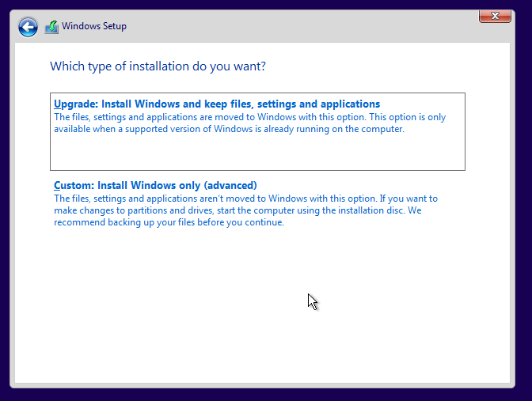Close the Windows Setup window
The width and height of the screenshot is (532, 401).
[x=495, y=16]
